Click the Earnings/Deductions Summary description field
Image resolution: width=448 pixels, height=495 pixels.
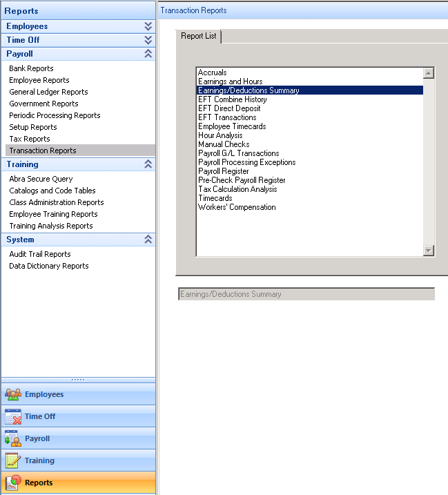(x=306, y=294)
